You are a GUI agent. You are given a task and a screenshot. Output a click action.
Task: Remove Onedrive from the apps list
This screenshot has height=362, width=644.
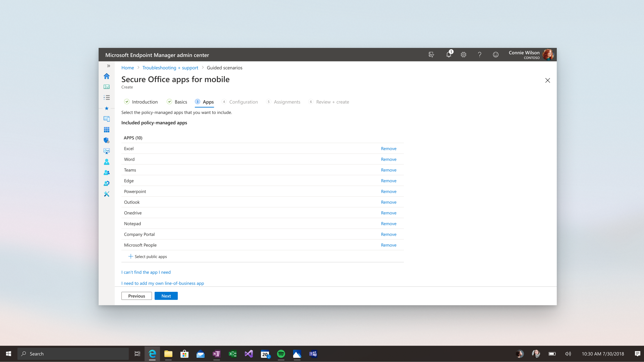[x=389, y=213]
